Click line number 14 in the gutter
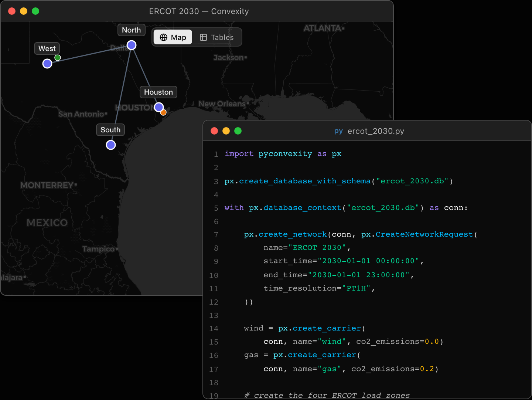 (214, 329)
